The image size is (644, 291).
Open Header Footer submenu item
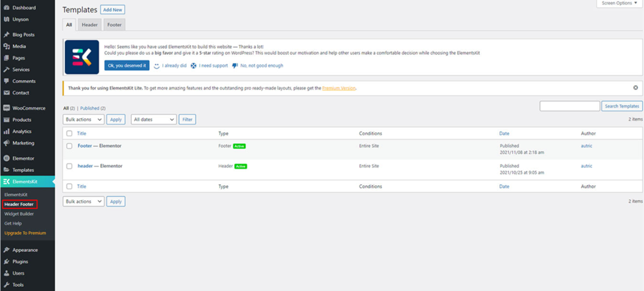(x=19, y=204)
